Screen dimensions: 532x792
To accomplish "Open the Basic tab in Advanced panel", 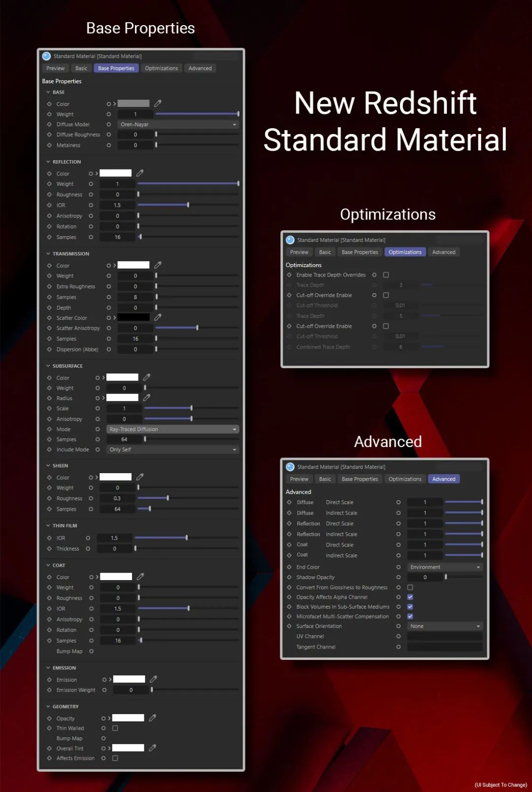I will 325,479.
